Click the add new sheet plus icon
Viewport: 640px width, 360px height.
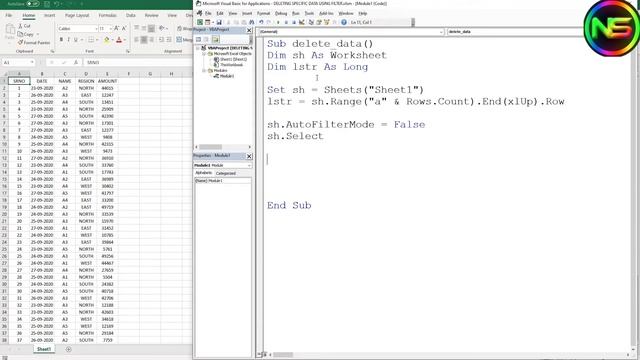[69, 349]
